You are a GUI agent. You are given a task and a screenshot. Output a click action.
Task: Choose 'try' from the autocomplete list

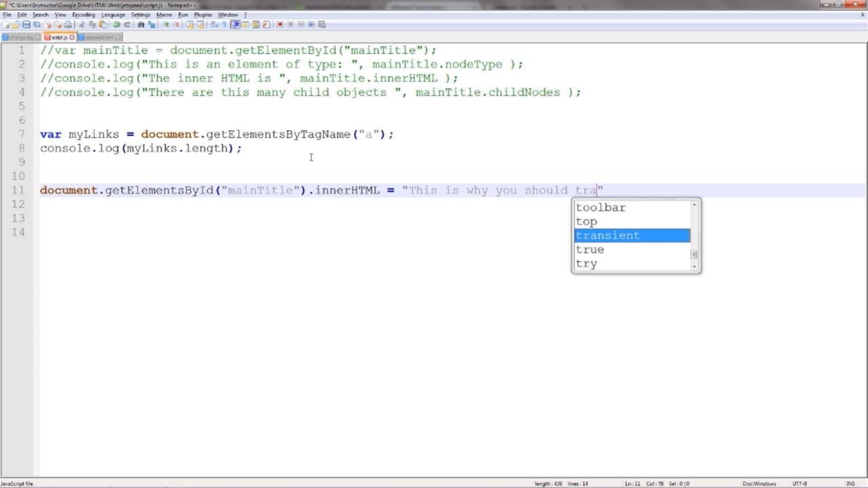632,264
